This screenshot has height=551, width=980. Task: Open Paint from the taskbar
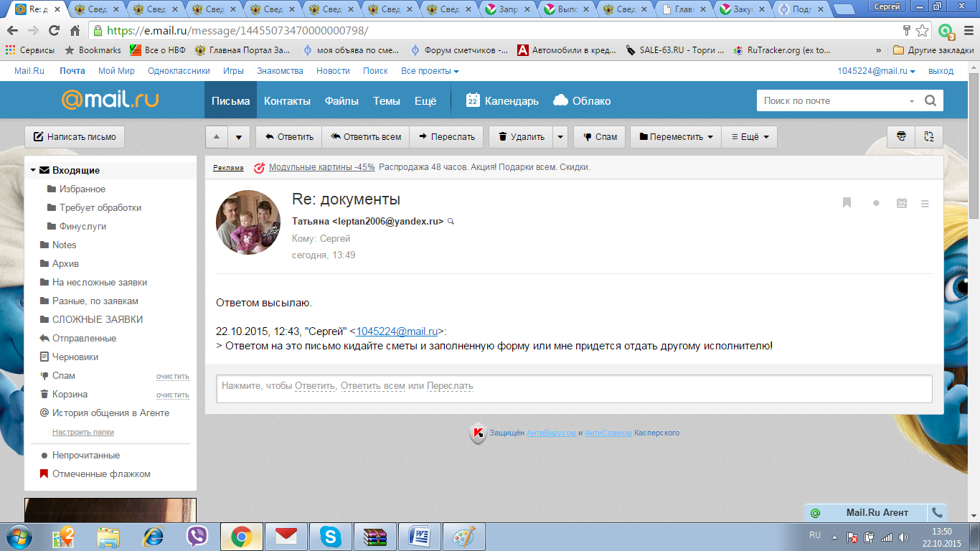[464, 536]
